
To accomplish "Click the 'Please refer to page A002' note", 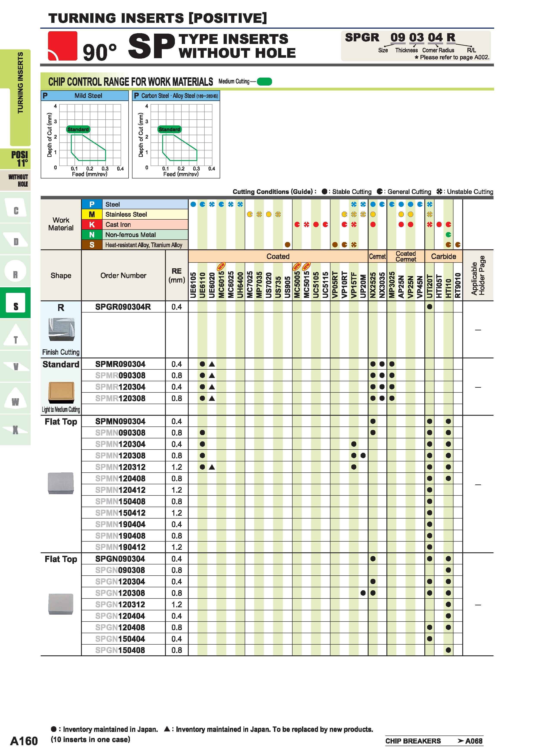I will point(452,57).
